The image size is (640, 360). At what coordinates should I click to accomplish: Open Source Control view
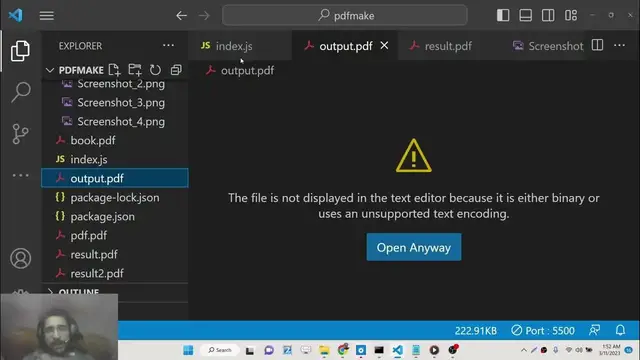coord(20,134)
